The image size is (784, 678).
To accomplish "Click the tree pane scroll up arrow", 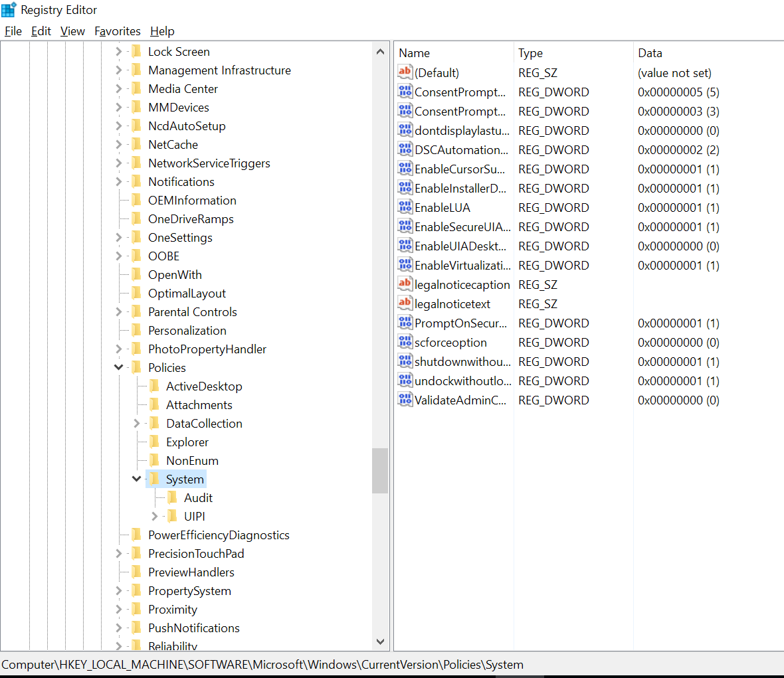I will [x=380, y=51].
